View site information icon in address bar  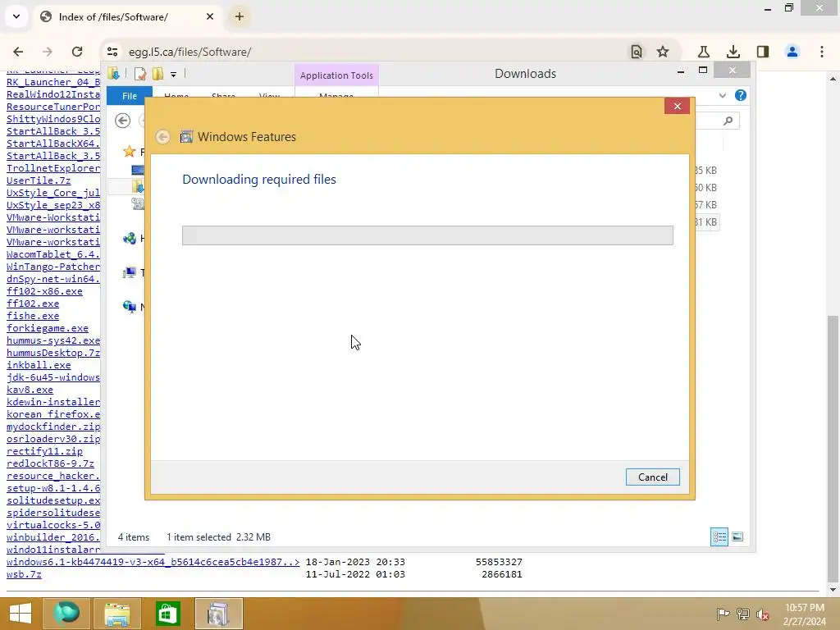point(112,52)
